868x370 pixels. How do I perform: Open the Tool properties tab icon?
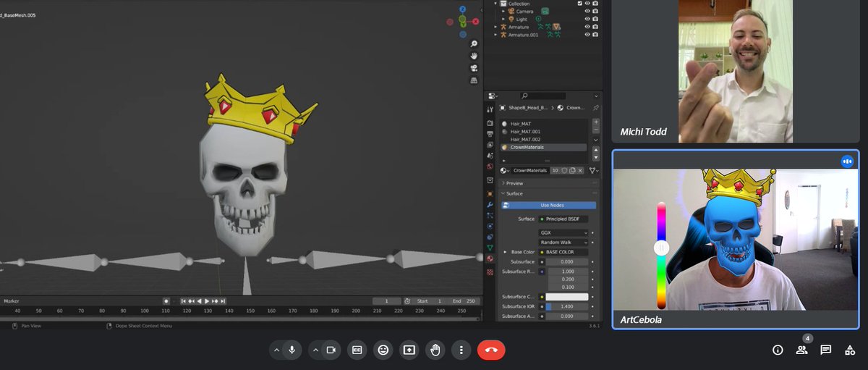pos(490,108)
